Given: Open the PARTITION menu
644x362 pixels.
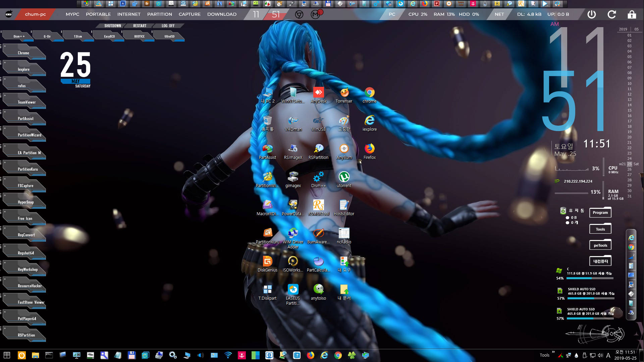Looking at the screenshot, I should (x=160, y=14).
